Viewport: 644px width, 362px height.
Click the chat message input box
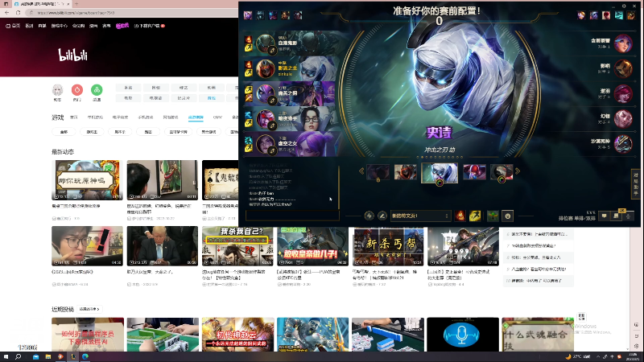click(x=292, y=216)
